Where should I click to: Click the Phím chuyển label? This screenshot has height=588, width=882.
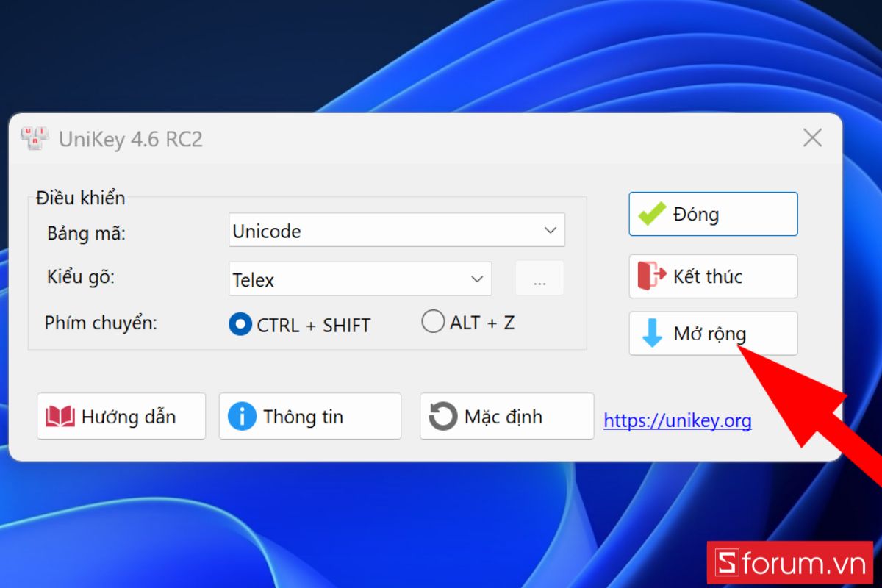[101, 323]
